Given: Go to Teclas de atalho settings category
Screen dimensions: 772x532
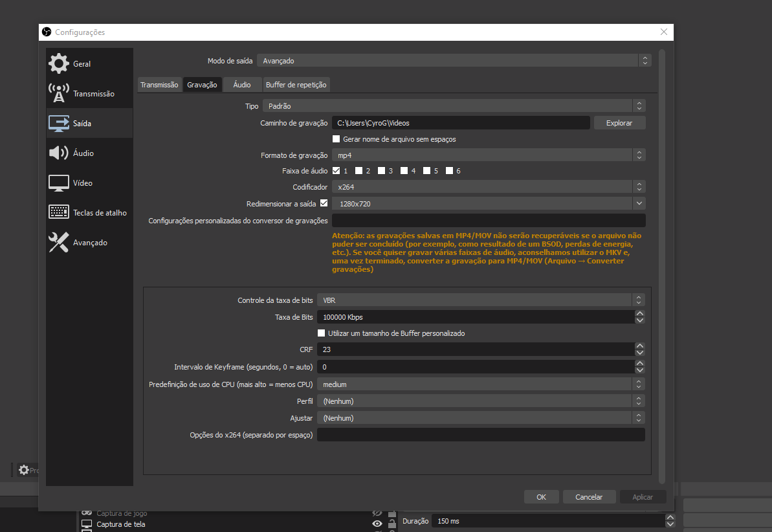Looking at the screenshot, I should point(89,212).
